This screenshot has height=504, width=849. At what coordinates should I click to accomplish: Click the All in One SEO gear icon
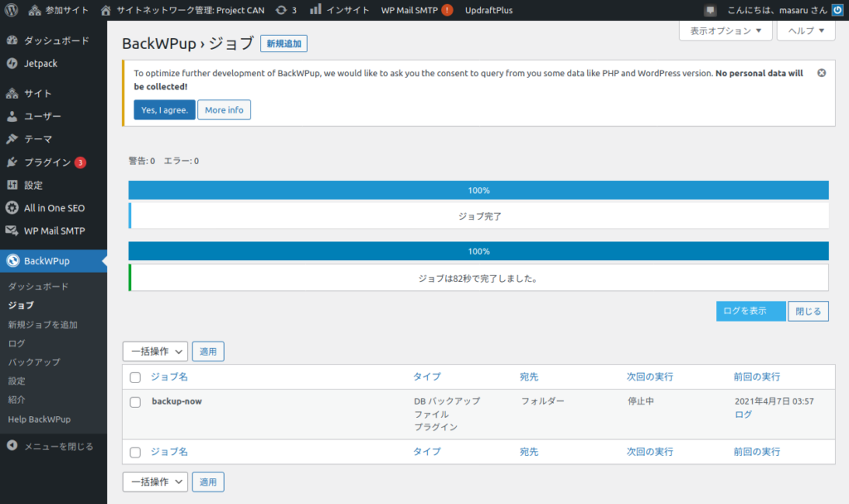(x=12, y=208)
